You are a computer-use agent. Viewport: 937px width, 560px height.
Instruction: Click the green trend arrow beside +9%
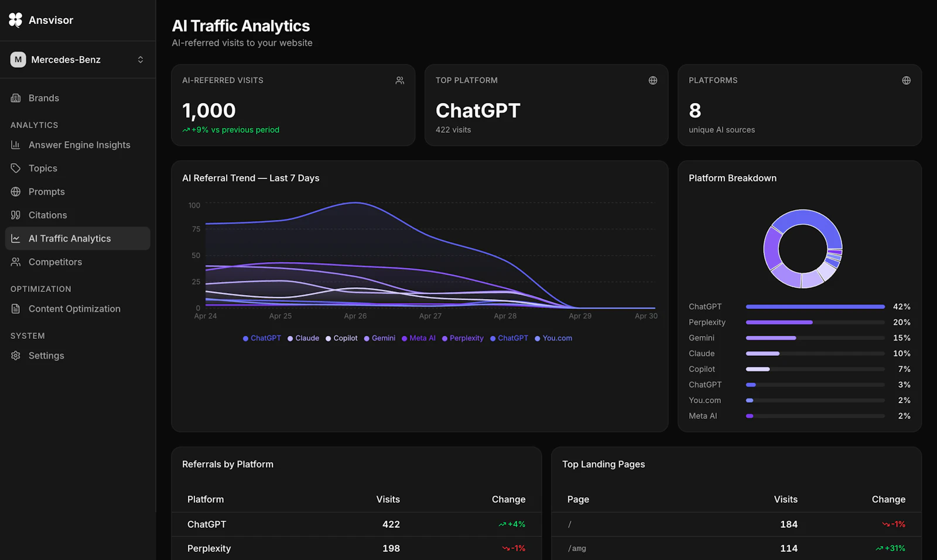pyautogui.click(x=186, y=130)
